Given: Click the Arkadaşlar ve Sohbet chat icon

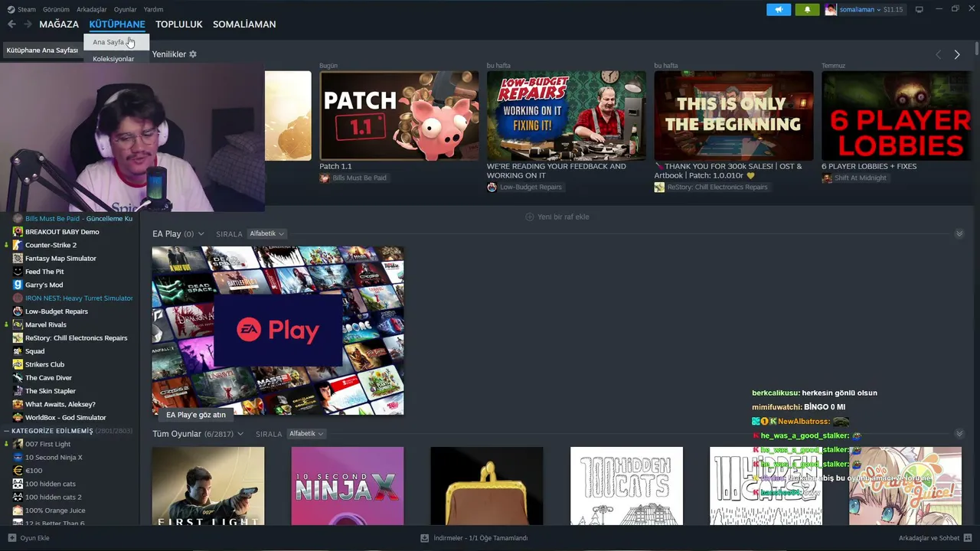Looking at the screenshot, I should pyautogui.click(x=968, y=538).
